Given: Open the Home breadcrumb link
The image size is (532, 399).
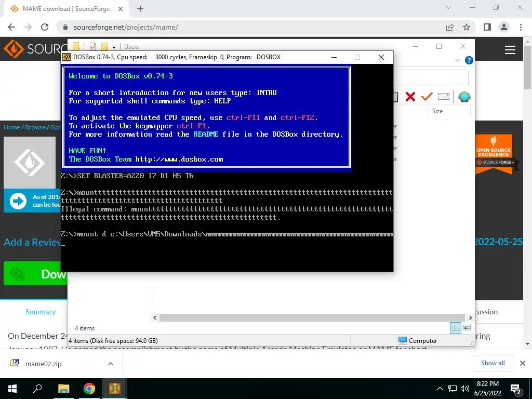Looking at the screenshot, I should click(12, 127).
